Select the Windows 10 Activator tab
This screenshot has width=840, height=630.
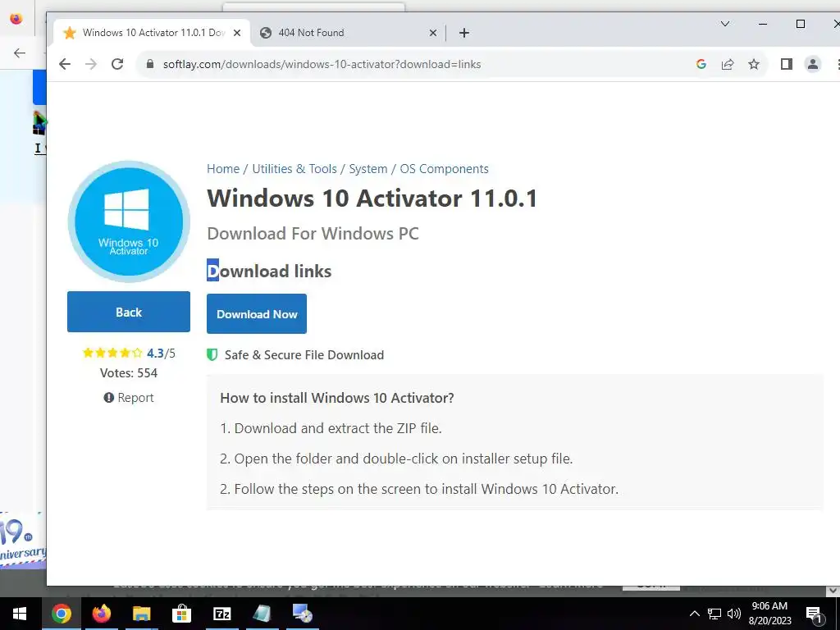coord(150,33)
